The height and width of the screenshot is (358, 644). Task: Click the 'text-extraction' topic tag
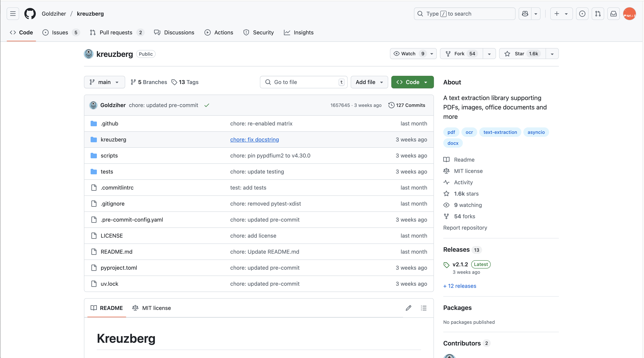click(x=500, y=132)
